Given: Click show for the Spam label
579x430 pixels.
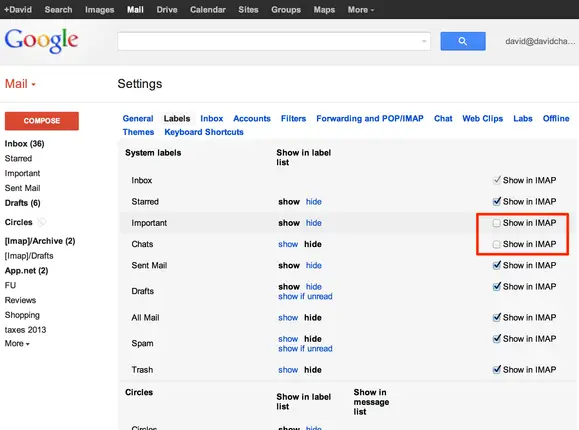Looking at the screenshot, I should click(288, 339).
